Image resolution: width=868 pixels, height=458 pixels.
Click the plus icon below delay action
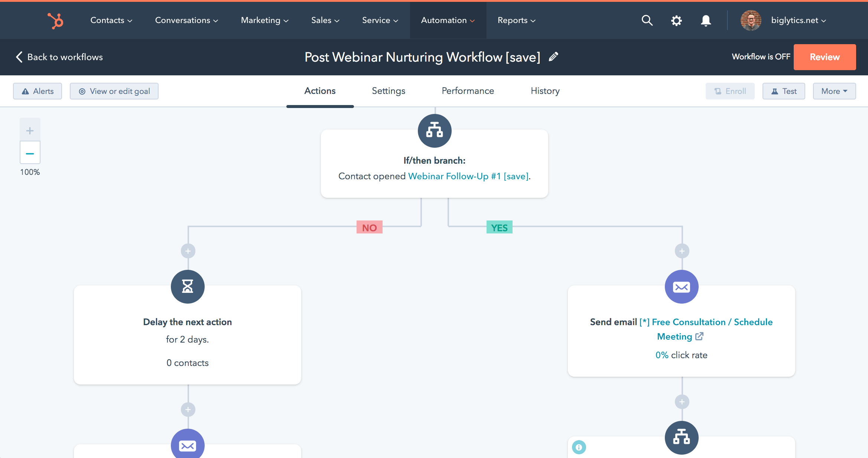pyautogui.click(x=188, y=409)
